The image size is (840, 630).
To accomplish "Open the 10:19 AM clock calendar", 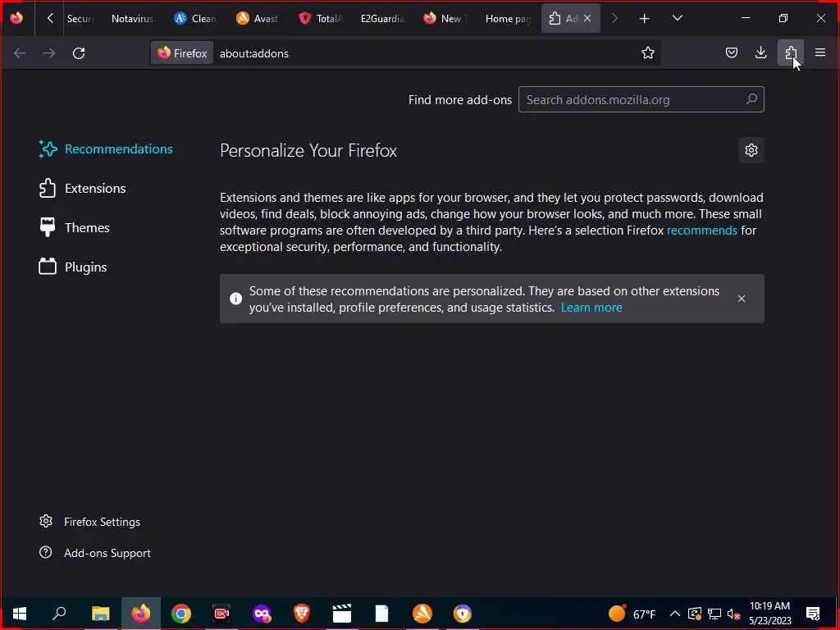I will (769, 614).
